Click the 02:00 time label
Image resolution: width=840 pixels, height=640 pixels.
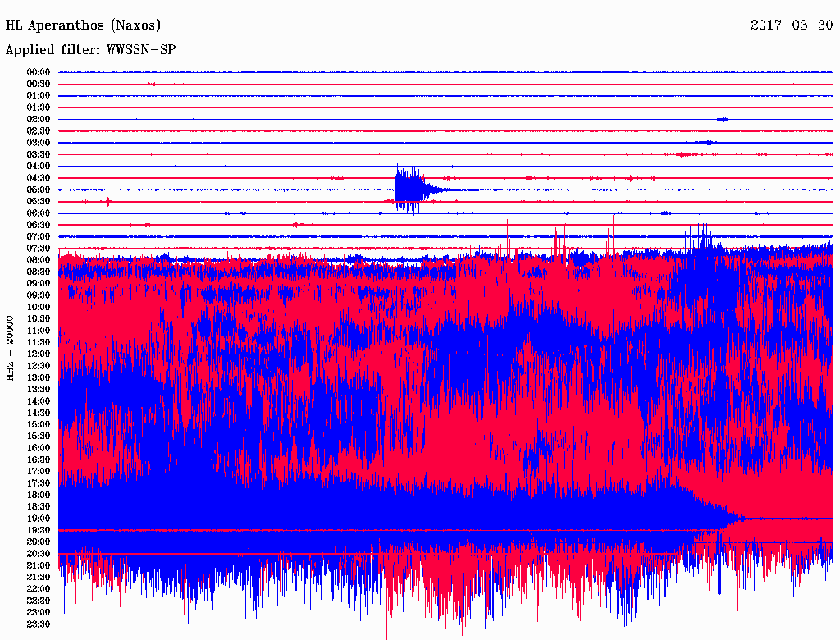(x=39, y=119)
